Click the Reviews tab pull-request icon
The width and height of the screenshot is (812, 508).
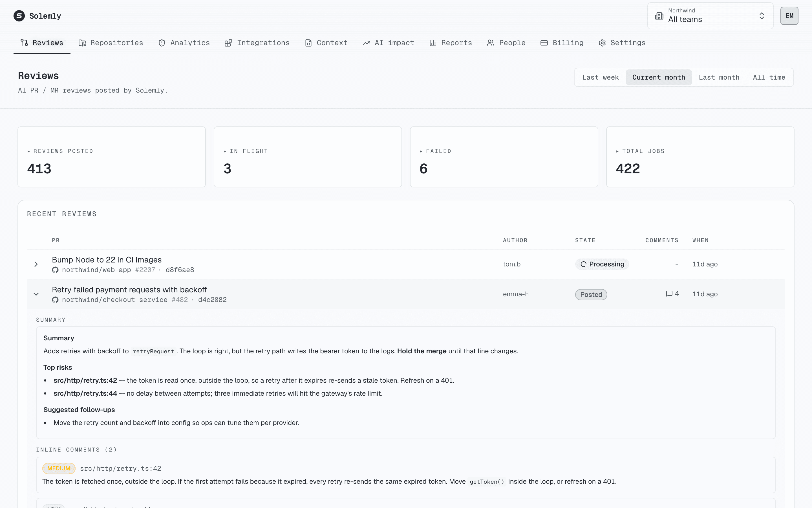[x=24, y=43]
